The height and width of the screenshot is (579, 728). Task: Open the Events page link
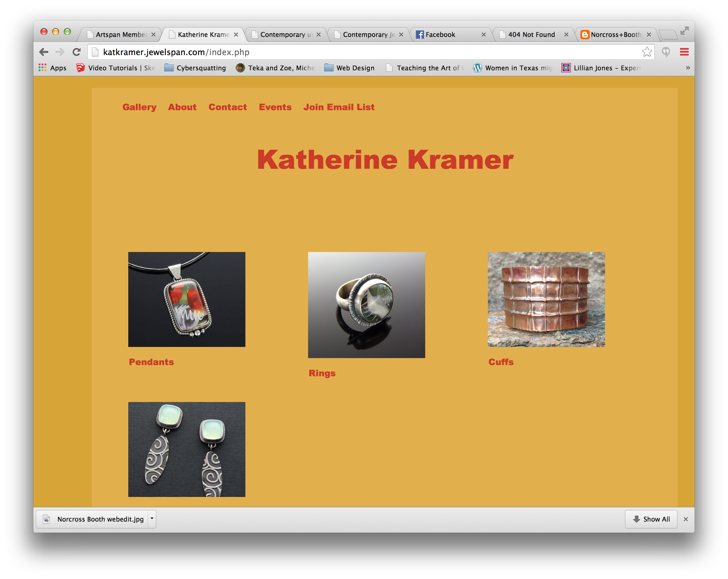(x=275, y=107)
